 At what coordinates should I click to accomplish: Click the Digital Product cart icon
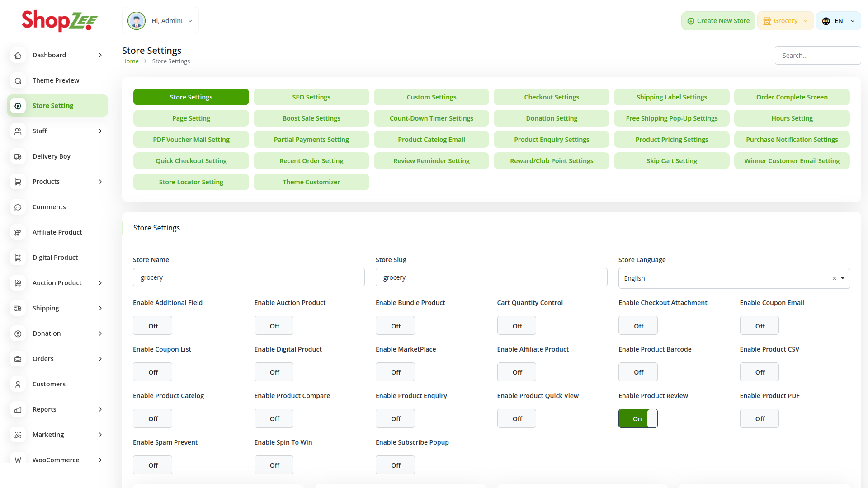pos(18,258)
